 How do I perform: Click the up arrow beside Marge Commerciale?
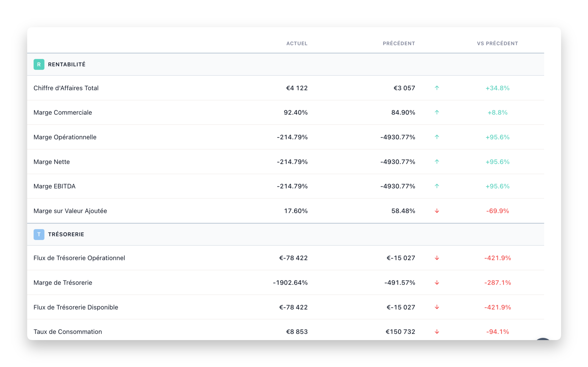click(437, 112)
